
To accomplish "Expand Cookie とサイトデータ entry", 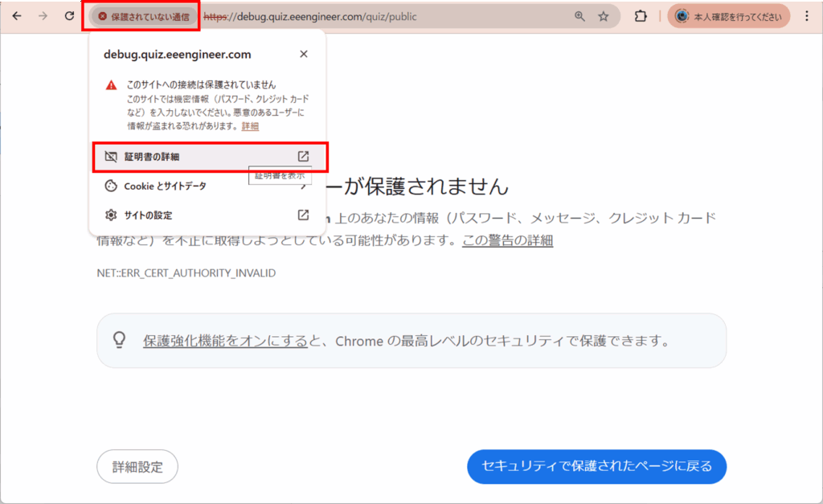I will [165, 186].
